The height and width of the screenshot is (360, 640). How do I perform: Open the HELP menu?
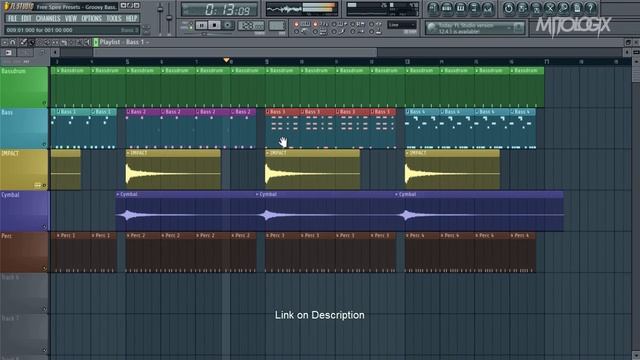pos(131,18)
